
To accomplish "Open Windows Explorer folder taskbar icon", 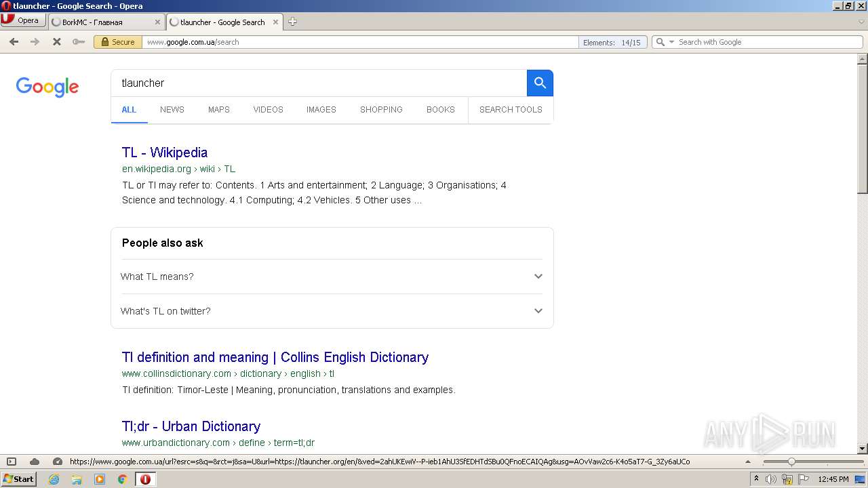I will click(x=77, y=479).
